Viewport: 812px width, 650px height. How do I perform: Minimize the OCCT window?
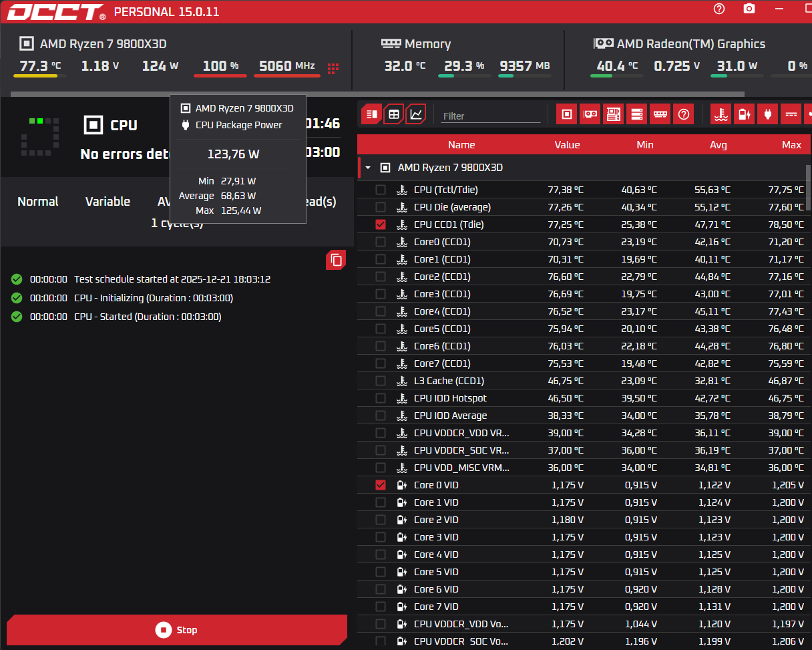click(779, 9)
